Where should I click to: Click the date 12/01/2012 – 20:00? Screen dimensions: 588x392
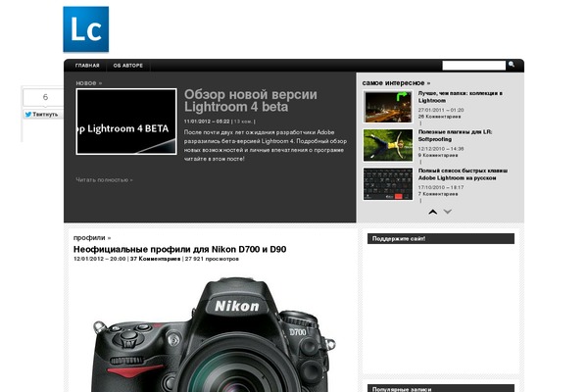pos(99,259)
